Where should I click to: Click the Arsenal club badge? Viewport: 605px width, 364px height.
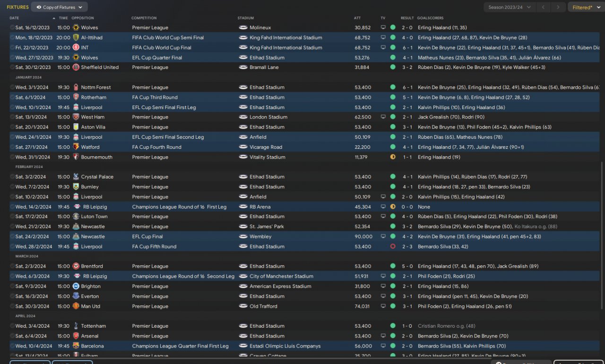(x=76, y=336)
